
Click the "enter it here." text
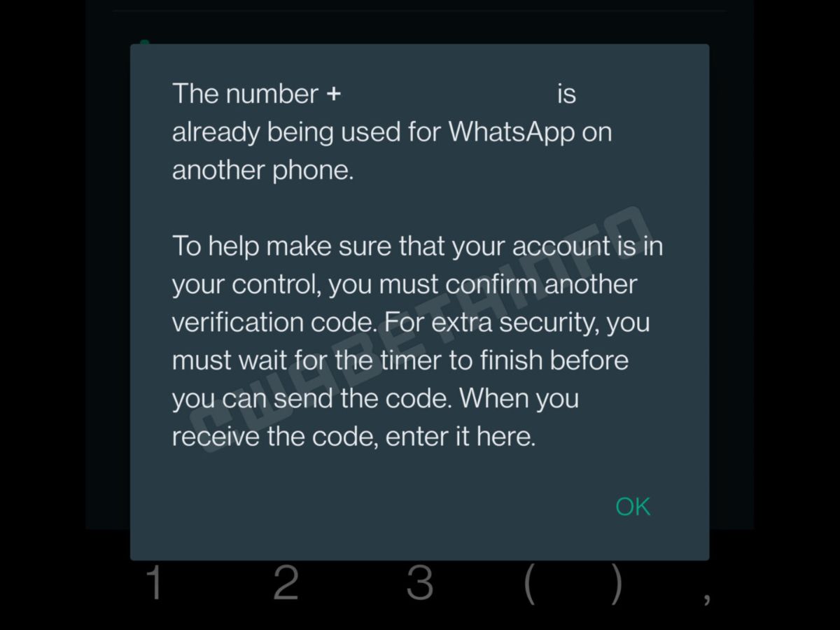click(x=461, y=437)
